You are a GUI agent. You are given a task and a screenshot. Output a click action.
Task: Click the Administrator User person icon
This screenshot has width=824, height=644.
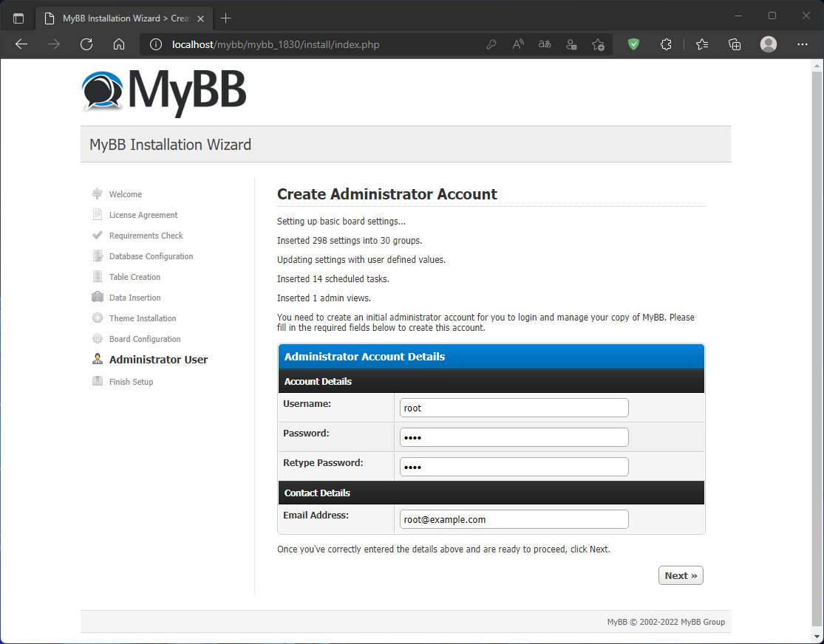(98, 359)
